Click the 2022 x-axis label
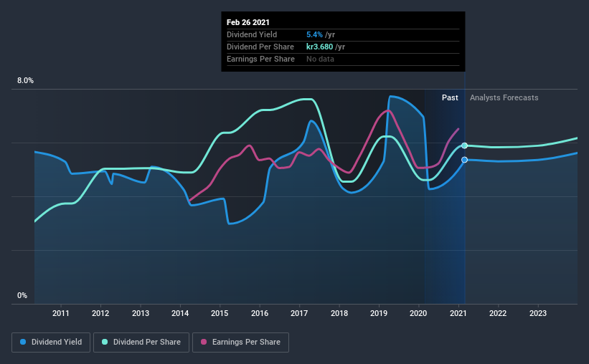The width and height of the screenshot is (589, 364). [x=498, y=313]
